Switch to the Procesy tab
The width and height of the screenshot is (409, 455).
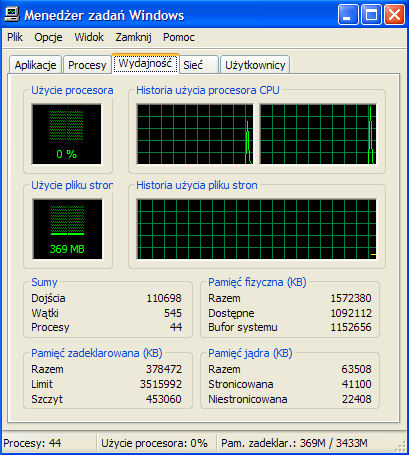(87, 65)
